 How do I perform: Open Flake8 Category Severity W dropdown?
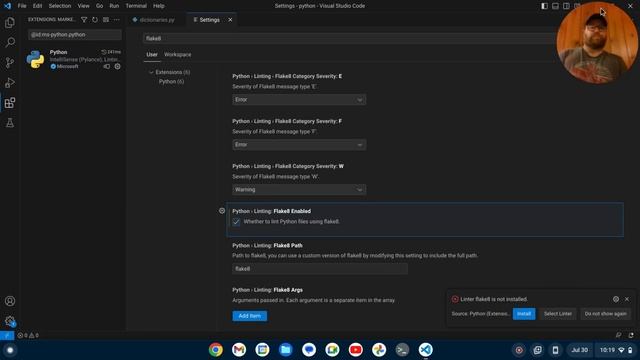[x=299, y=189]
